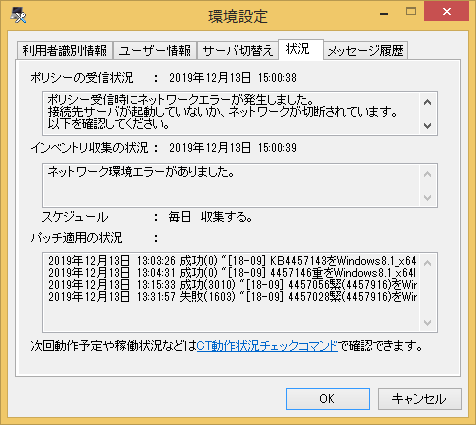The height and width of the screenshot is (425, 476).
Task: Click the 毎日 収集する。 schedule text
Action: pos(210,217)
